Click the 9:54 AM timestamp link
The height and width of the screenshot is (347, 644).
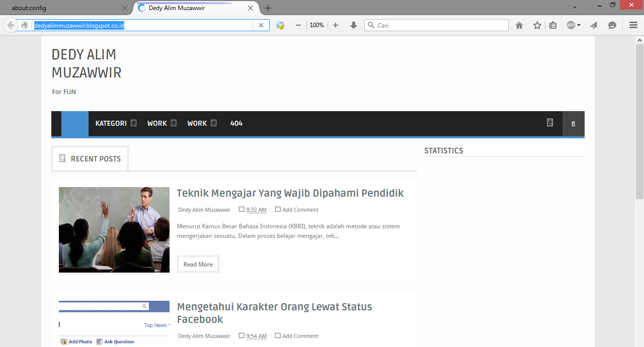257,336
